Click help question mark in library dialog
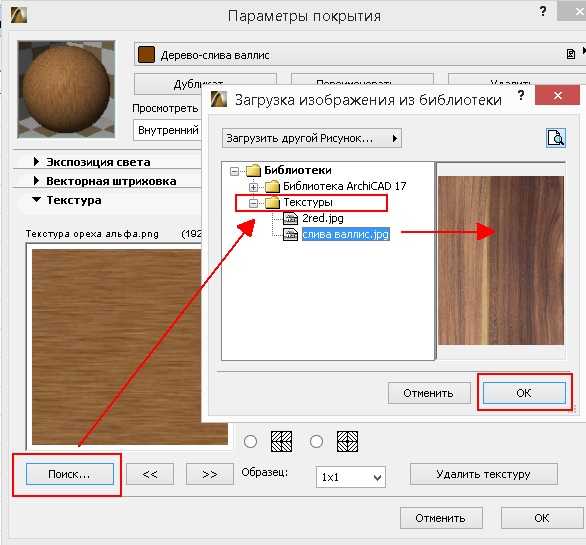586x545 pixels. pyautogui.click(x=521, y=95)
